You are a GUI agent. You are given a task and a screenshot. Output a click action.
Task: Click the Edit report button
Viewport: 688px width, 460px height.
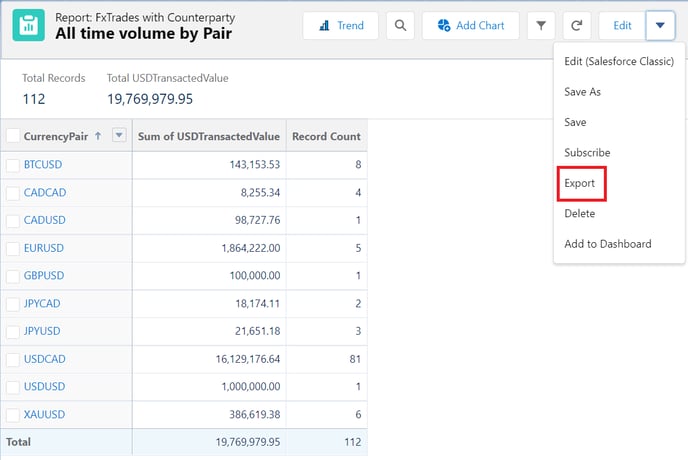pos(622,26)
